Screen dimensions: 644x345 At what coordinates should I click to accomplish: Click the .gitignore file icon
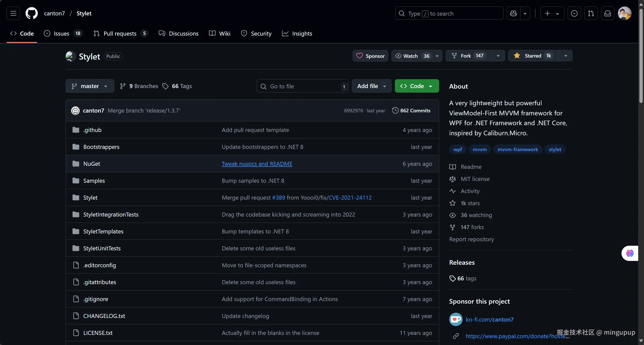pos(76,299)
